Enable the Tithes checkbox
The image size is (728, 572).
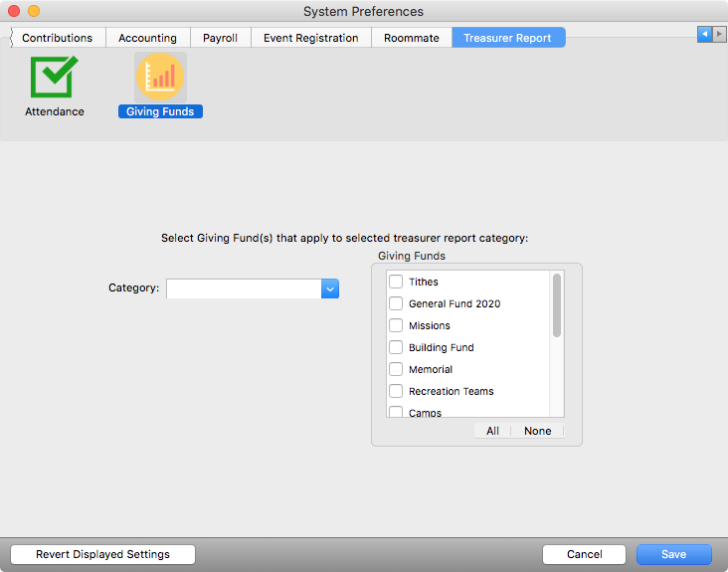pyautogui.click(x=396, y=282)
